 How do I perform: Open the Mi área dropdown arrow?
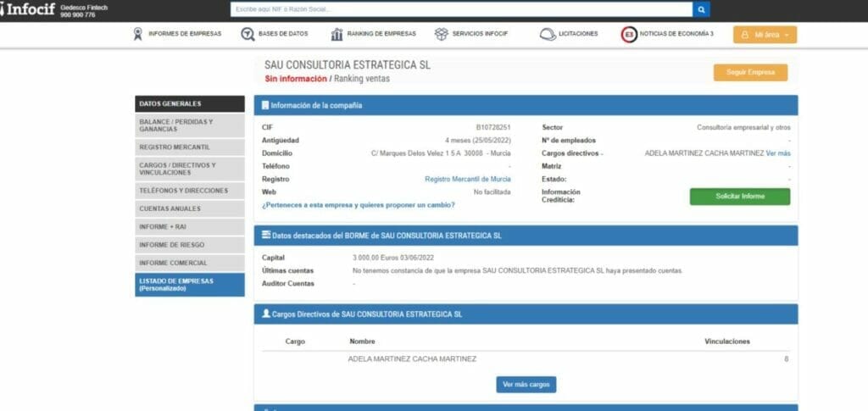pos(787,35)
